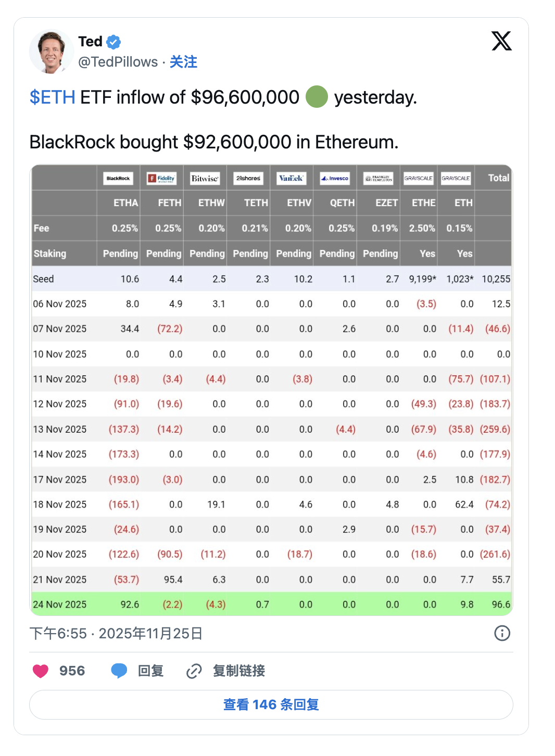The height and width of the screenshot is (756, 555).
Task: Click the post timestamp 下午6:55
Action: [58, 633]
